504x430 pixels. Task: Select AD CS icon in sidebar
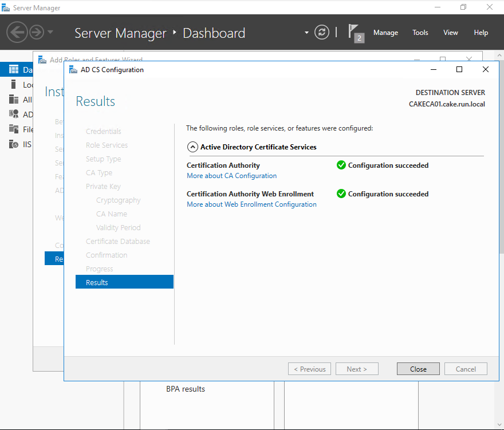[14, 114]
